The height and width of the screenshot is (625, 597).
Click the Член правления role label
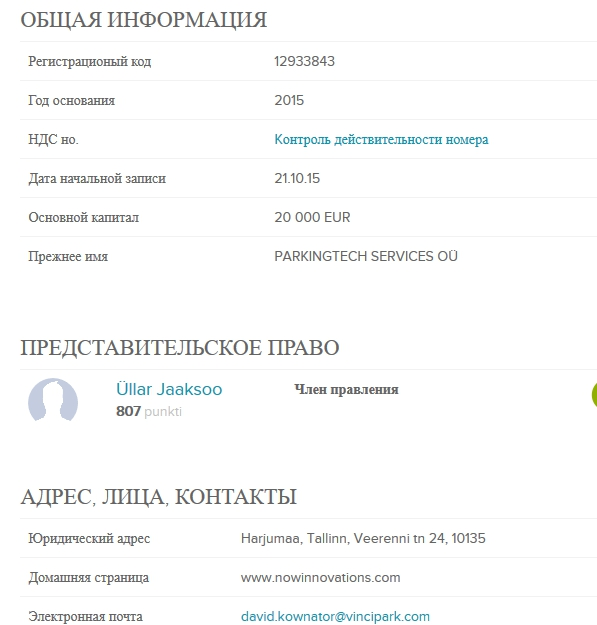(346, 389)
